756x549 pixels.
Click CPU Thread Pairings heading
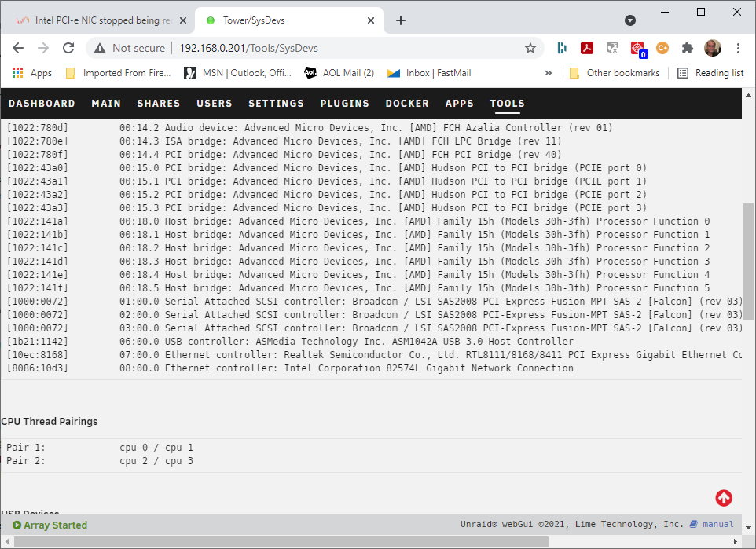pos(50,421)
